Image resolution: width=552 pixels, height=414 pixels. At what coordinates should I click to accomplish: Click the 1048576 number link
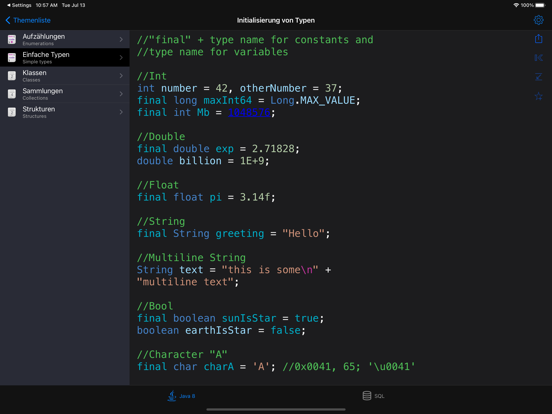[x=249, y=112]
